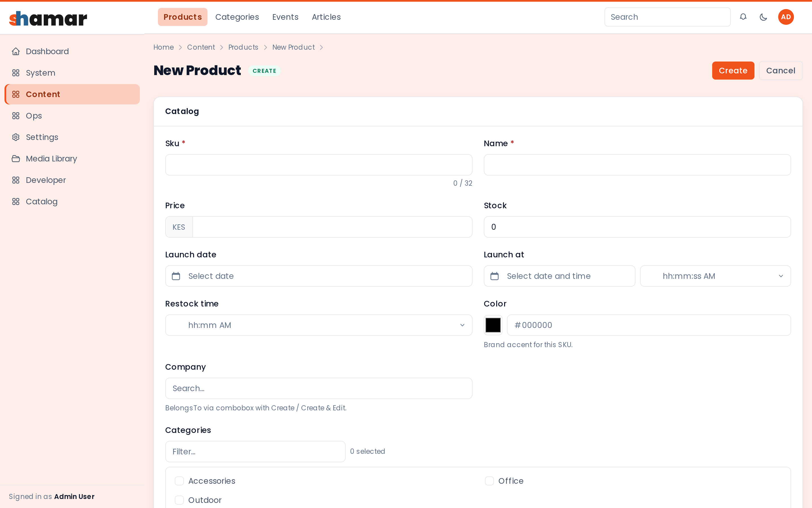Check the Outdoor category
The width and height of the screenshot is (812, 508).
[x=179, y=500]
